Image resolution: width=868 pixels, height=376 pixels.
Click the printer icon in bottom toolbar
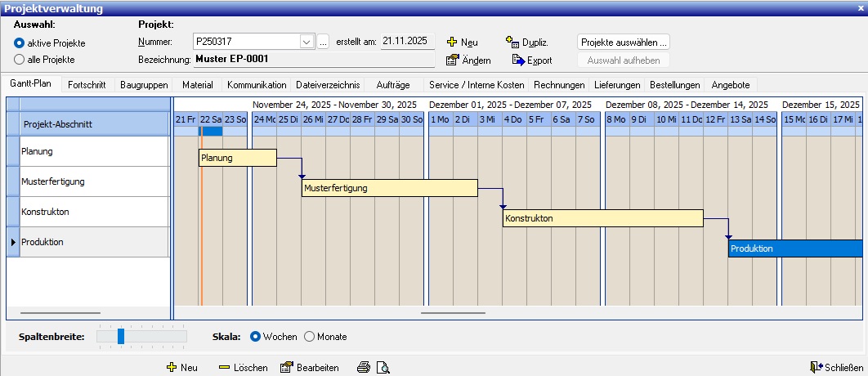coord(364,368)
